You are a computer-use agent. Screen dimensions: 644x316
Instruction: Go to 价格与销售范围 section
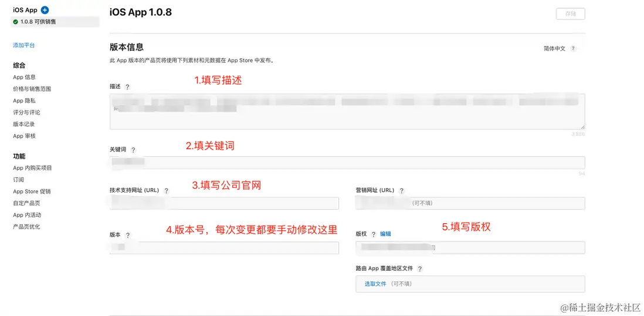click(x=32, y=89)
